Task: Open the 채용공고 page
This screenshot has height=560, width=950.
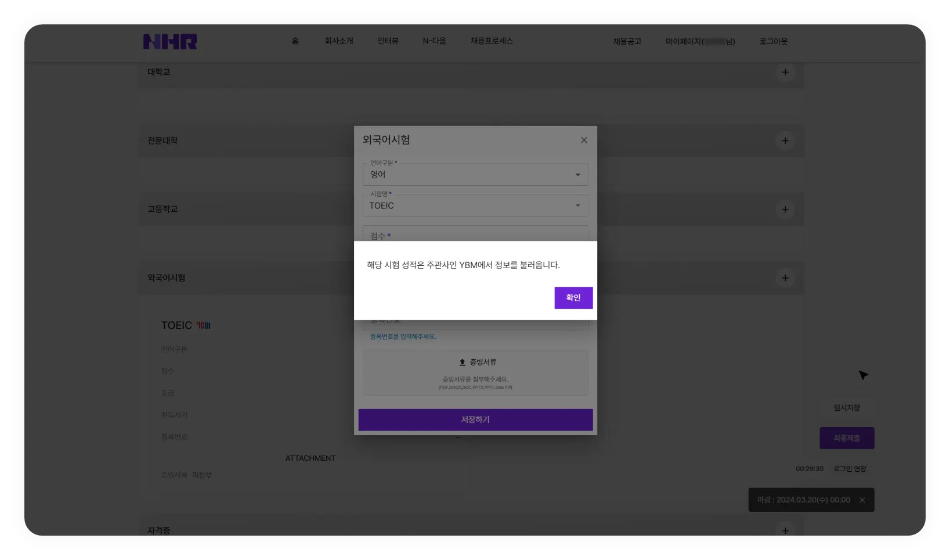Action: tap(627, 41)
